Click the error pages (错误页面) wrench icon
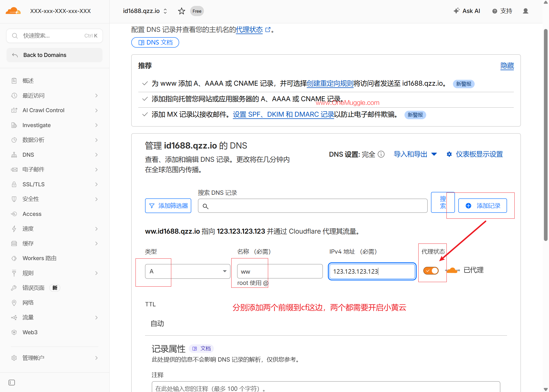 14,288
